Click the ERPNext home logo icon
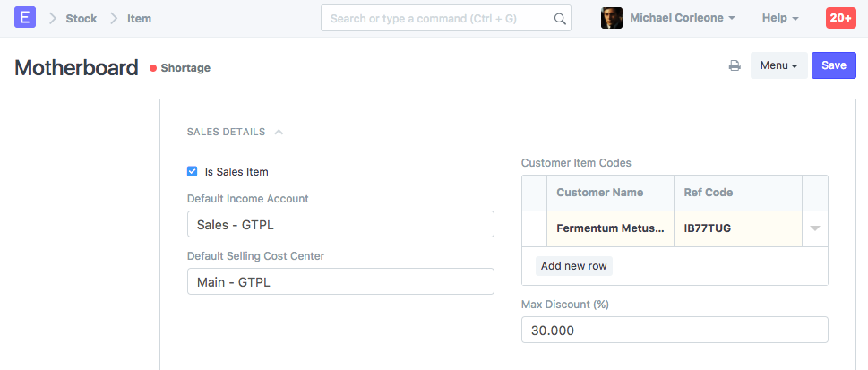The height and width of the screenshot is (370, 868). (x=26, y=18)
